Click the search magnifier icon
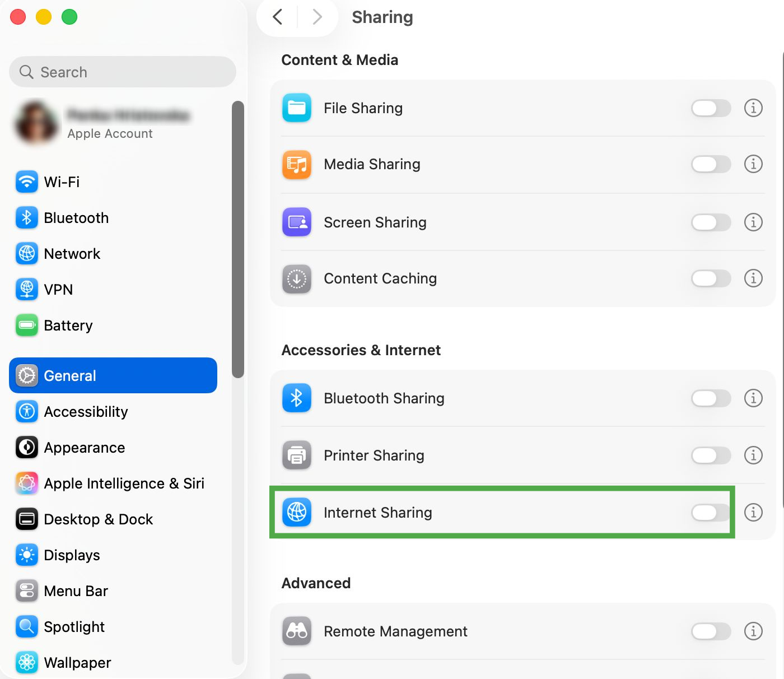The image size is (784, 679). (x=26, y=72)
